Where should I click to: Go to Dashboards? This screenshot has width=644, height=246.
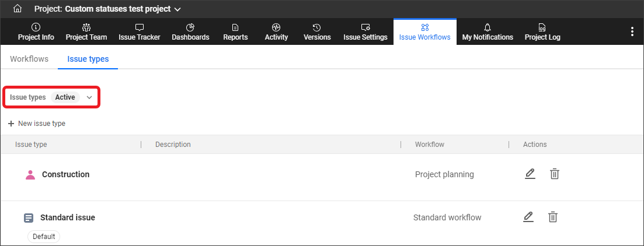click(x=190, y=32)
